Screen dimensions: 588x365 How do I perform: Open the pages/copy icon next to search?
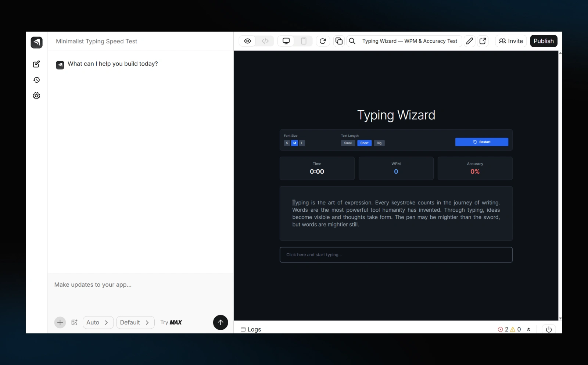pyautogui.click(x=339, y=41)
